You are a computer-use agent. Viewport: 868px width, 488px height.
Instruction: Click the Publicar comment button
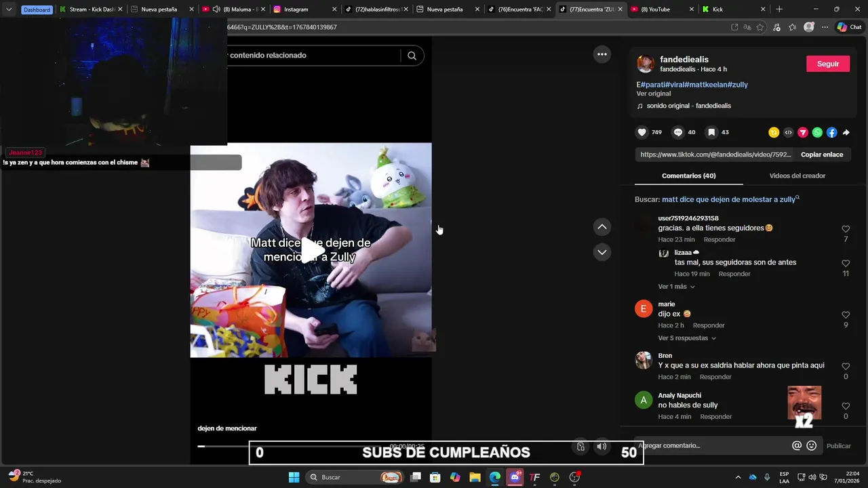click(x=838, y=446)
